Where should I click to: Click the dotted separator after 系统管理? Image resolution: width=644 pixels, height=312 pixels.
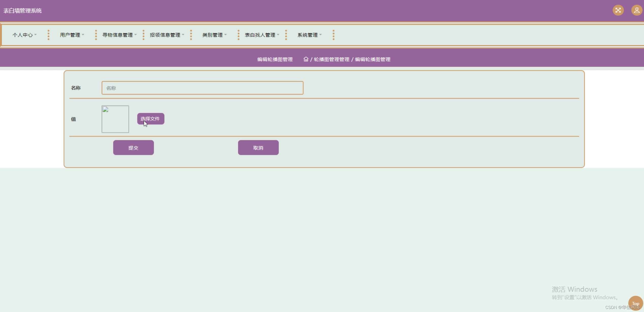(333, 35)
